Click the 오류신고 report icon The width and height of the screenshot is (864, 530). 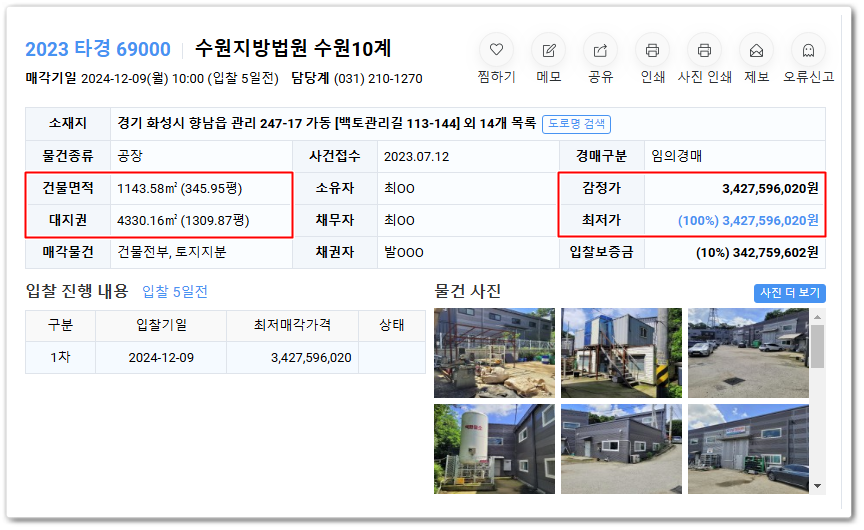pos(808,50)
